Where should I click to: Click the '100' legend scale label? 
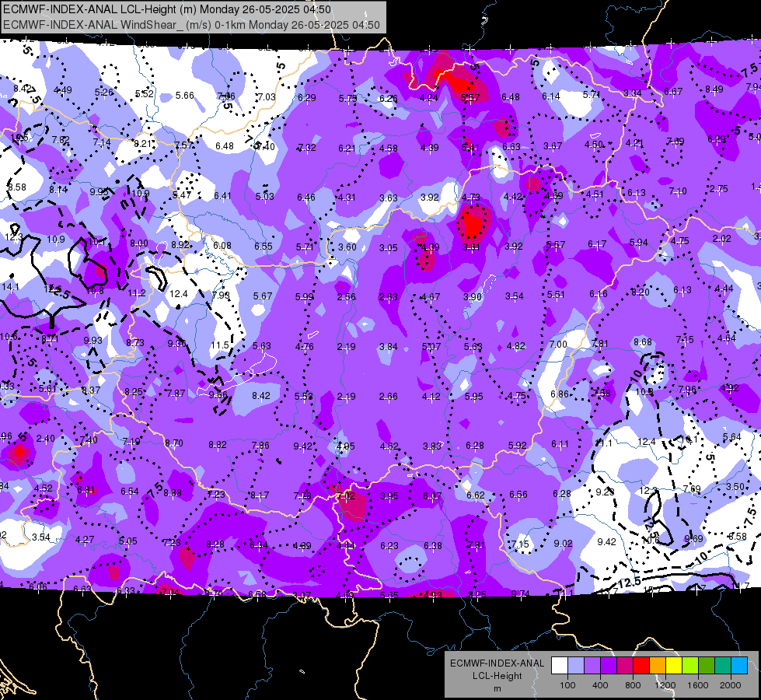(x=567, y=685)
